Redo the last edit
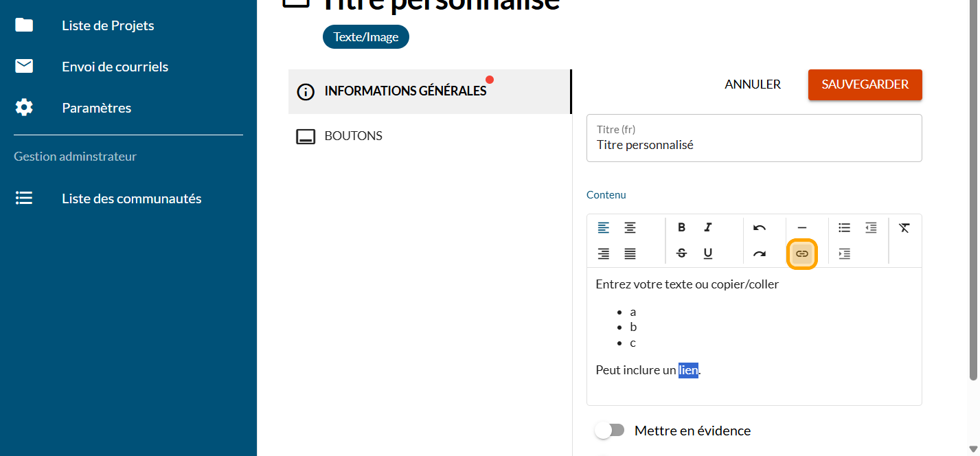This screenshot has width=980, height=456. coord(759,254)
